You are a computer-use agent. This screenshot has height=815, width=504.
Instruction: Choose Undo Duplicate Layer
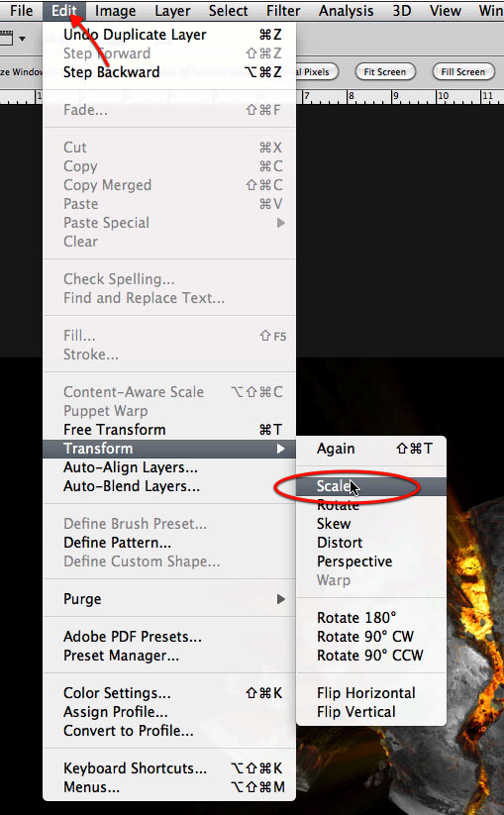(x=169, y=35)
